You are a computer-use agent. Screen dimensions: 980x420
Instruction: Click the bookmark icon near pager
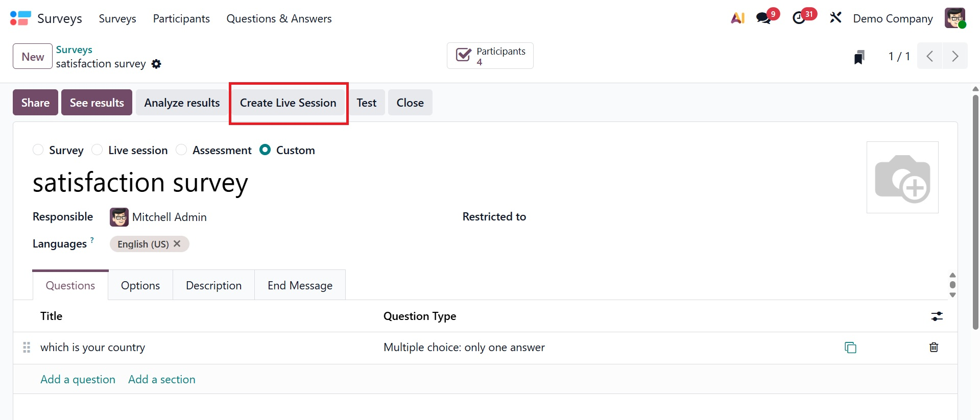[859, 57]
